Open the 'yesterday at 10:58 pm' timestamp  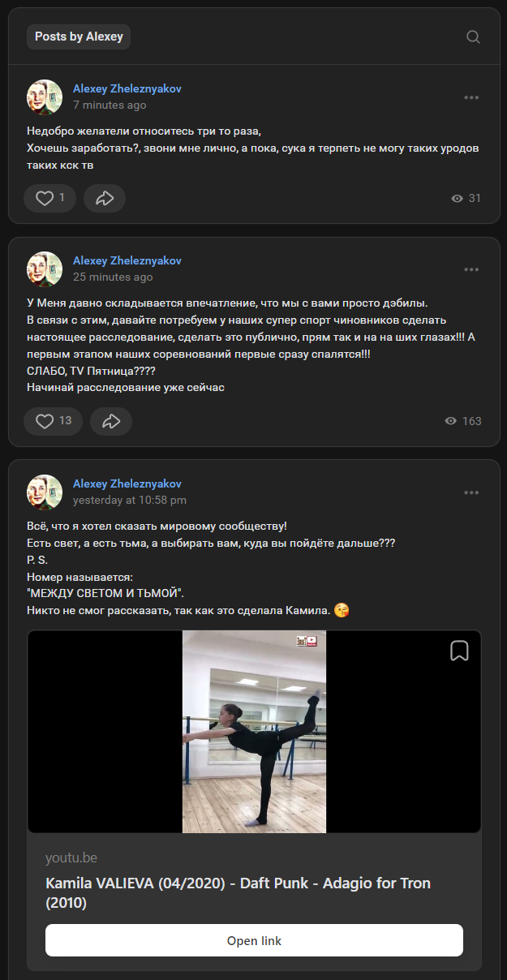(130, 500)
